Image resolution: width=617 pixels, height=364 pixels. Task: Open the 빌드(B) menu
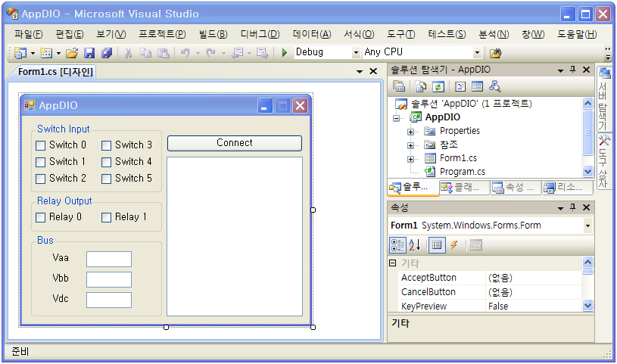click(x=213, y=34)
